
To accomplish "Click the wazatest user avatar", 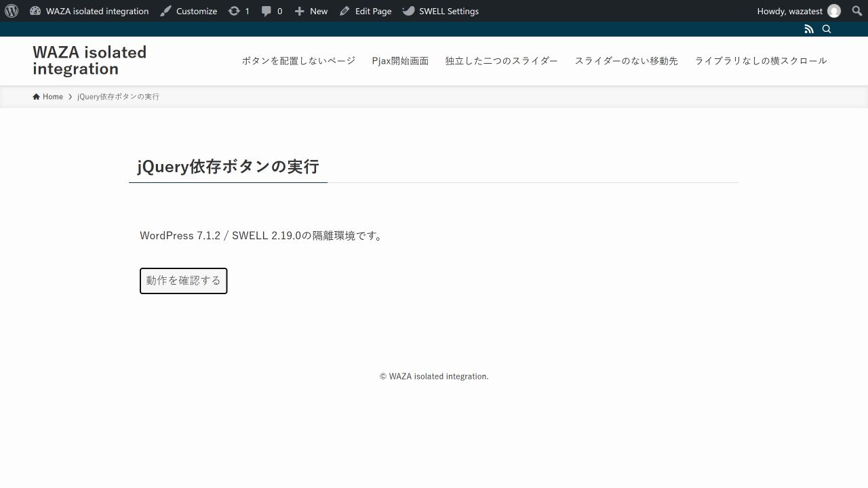I will pos(834,11).
